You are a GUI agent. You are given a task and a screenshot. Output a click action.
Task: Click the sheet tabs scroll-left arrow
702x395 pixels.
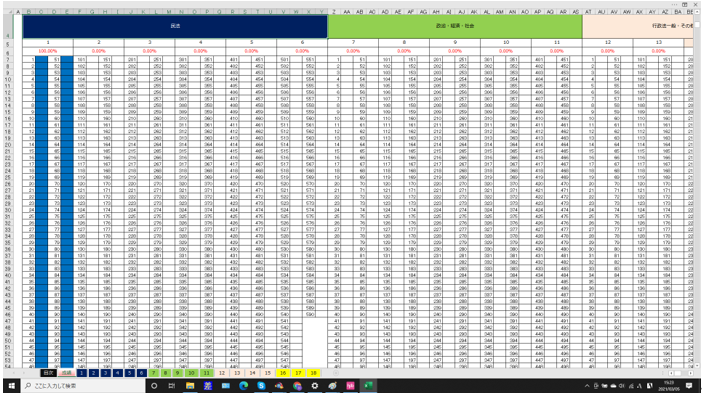pyautogui.click(x=14, y=373)
